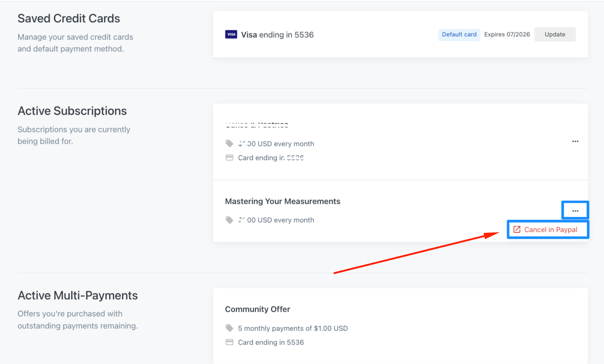Image resolution: width=604 pixels, height=364 pixels.
Task: Select the Mastering Your Measurements subscription title
Action: (x=282, y=201)
